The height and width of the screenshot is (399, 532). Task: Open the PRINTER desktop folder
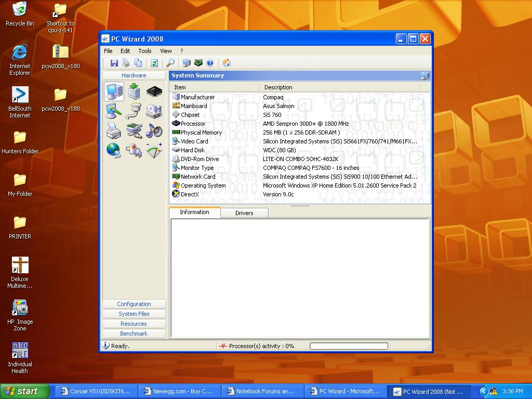20,228
